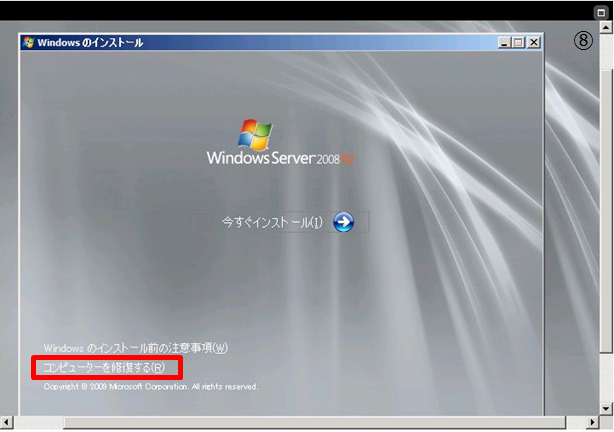Click the Windows flag logo above Windows Server 2008
The height and width of the screenshot is (432, 614).
(x=256, y=133)
